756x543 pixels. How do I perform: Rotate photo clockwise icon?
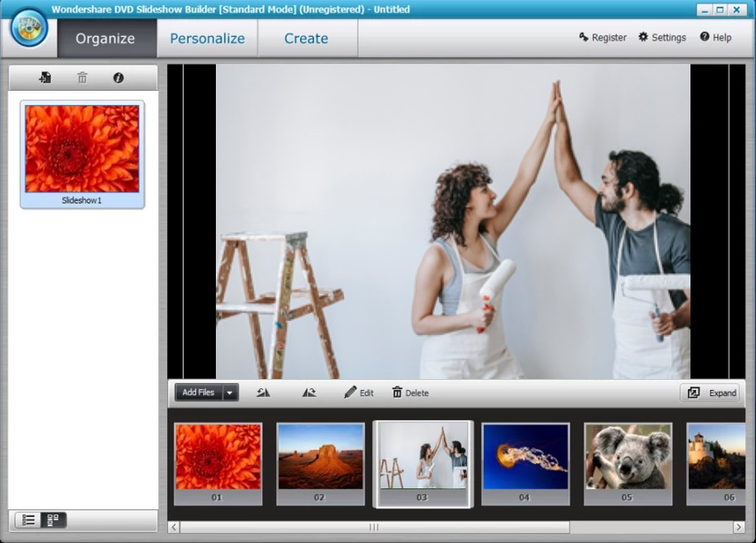tap(309, 393)
